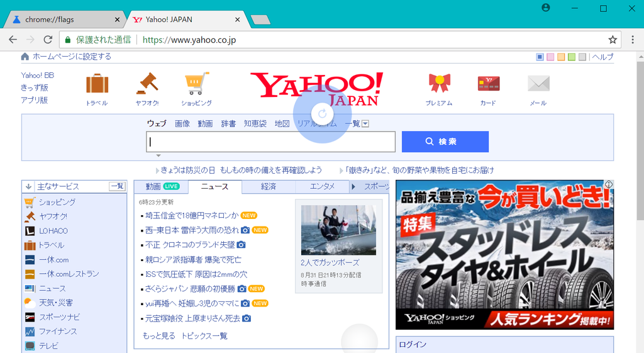Select the 画像 search tab
Screen dimensions: 644x353
182,124
